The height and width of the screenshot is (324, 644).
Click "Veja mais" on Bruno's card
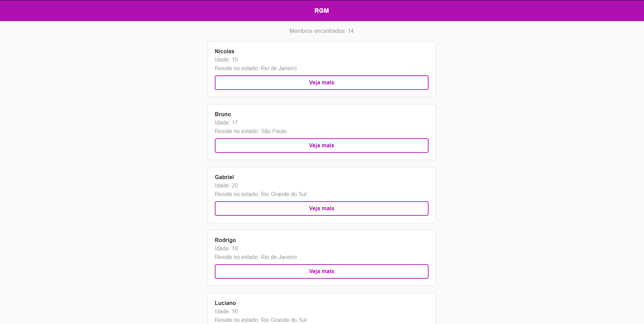point(321,145)
